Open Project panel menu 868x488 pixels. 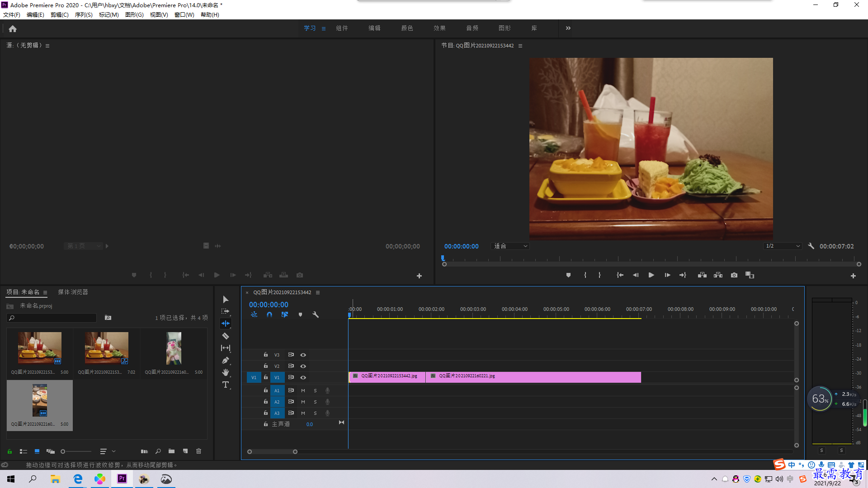[45, 292]
